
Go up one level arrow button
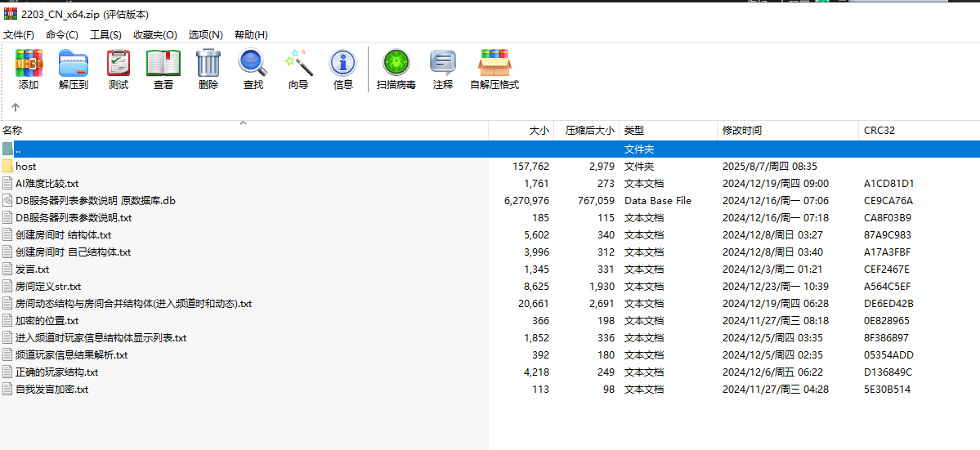click(x=16, y=107)
